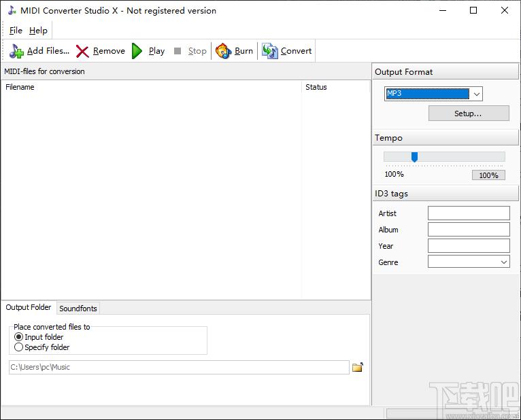Click the ID3 tags section header
This screenshot has height=420, width=521.
[x=446, y=193]
